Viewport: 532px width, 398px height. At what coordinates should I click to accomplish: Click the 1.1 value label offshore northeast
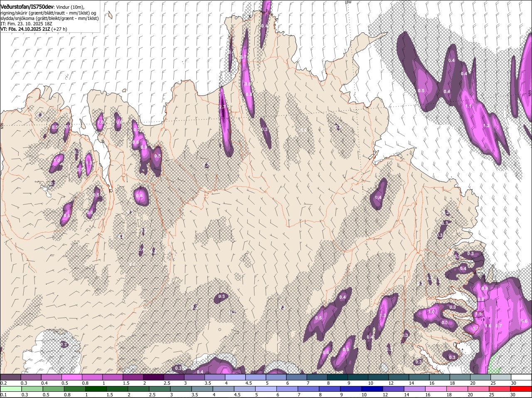pyautogui.click(x=469, y=106)
